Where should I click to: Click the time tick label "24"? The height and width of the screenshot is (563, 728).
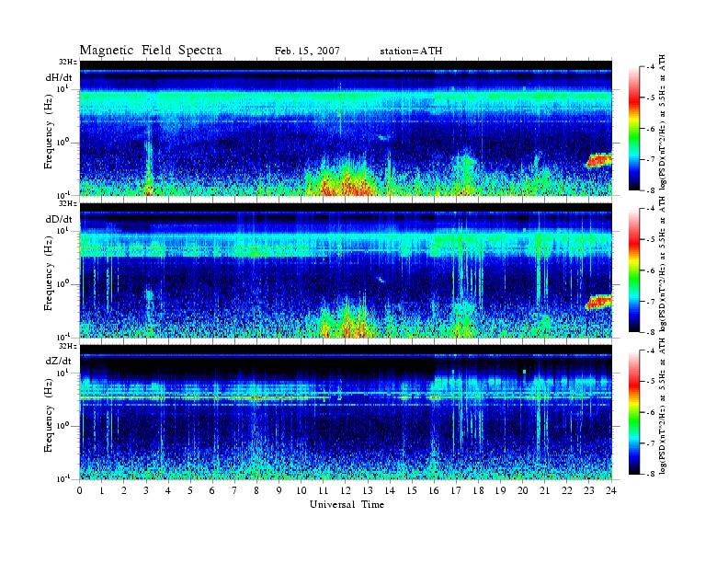pos(611,490)
